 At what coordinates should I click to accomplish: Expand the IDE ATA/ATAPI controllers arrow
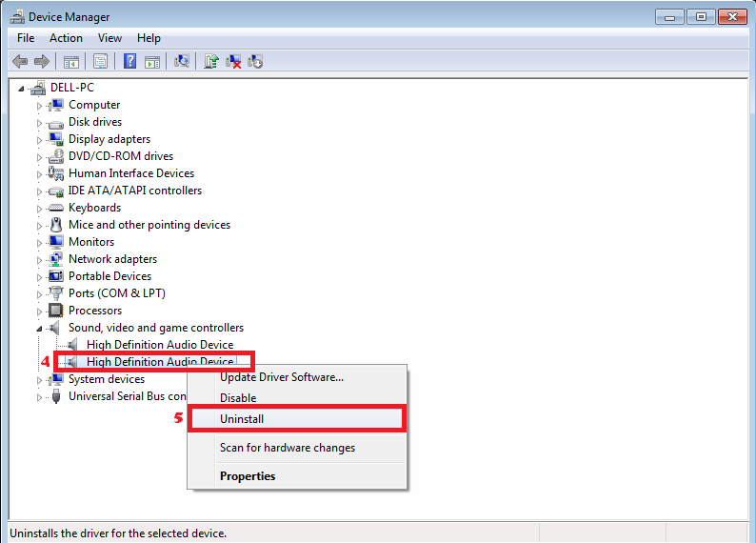40,191
